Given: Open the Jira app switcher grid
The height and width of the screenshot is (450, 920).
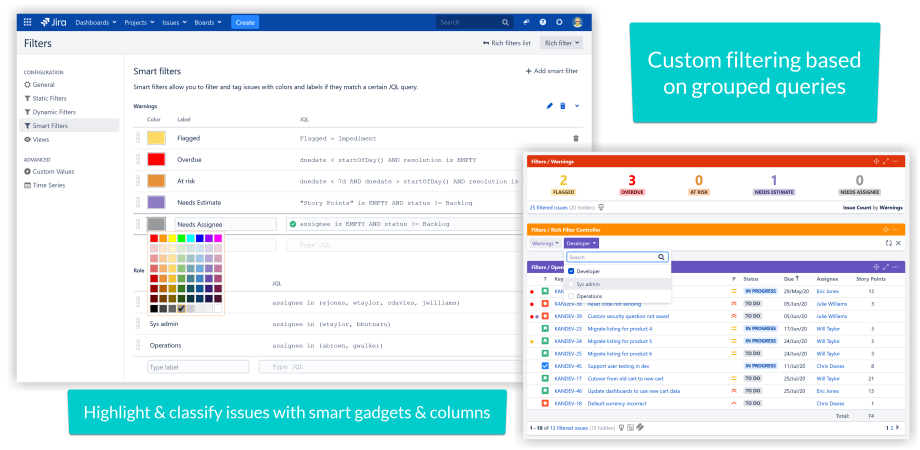Looking at the screenshot, I should [27, 22].
